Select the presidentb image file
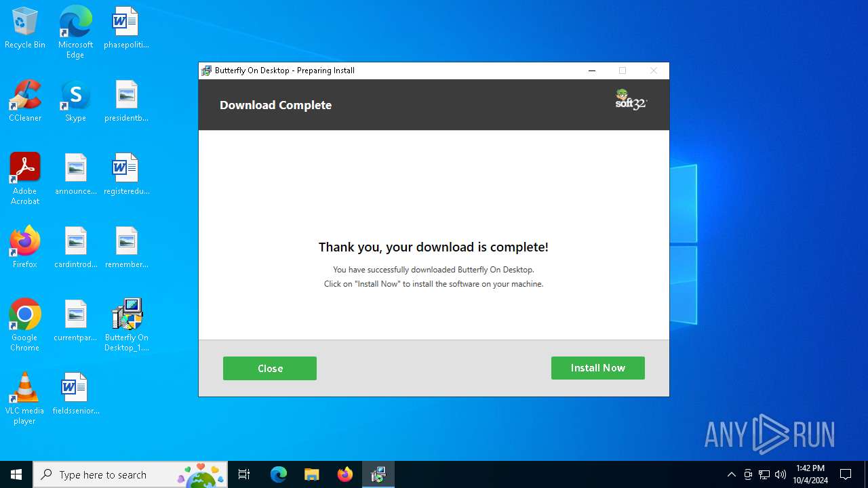 (126, 102)
